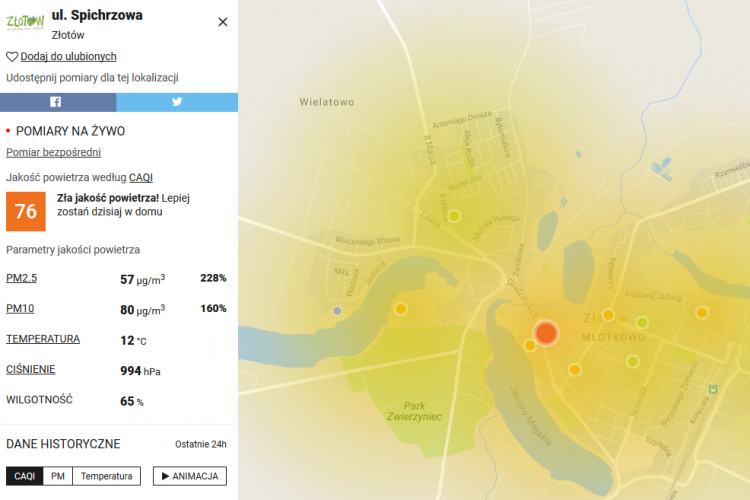
Task: Select the yellow sensor next to the Złotów map label
Action: tap(608, 315)
